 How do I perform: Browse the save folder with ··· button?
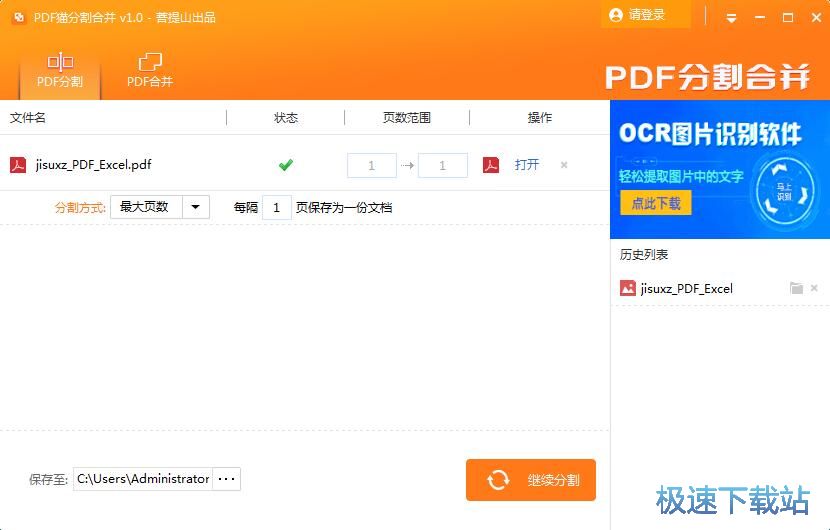(x=226, y=479)
